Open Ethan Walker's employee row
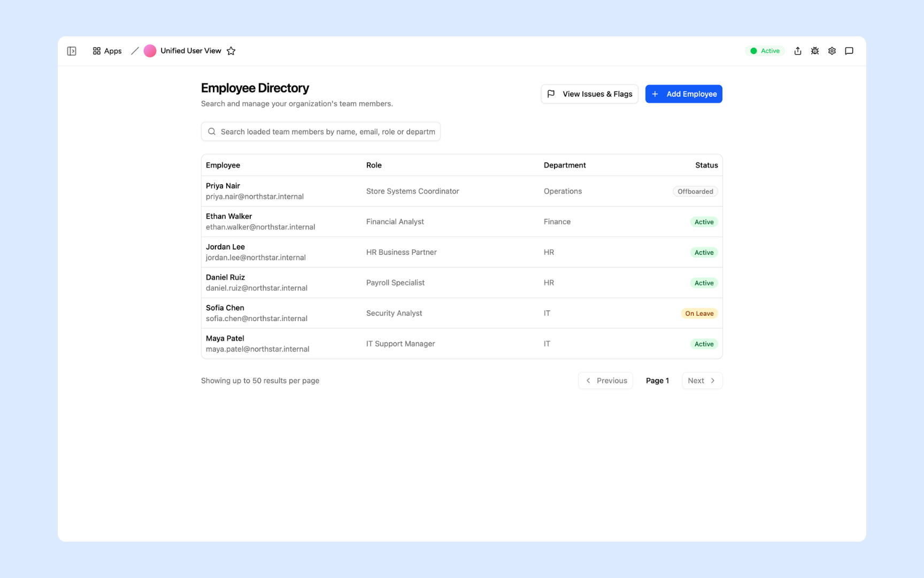 462,222
